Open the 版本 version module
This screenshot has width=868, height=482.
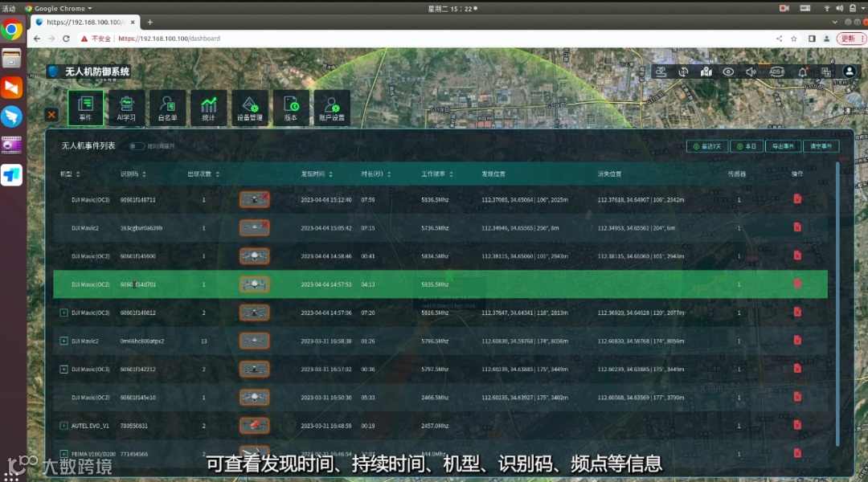(x=291, y=108)
